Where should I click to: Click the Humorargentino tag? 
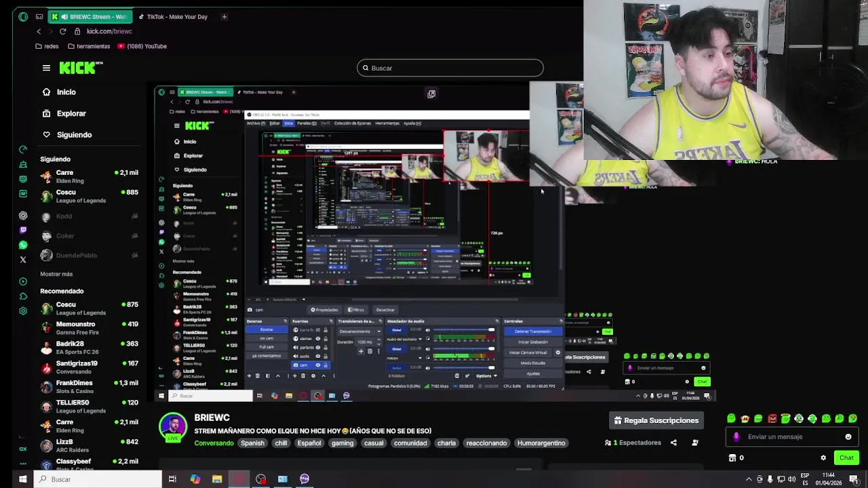tap(541, 443)
